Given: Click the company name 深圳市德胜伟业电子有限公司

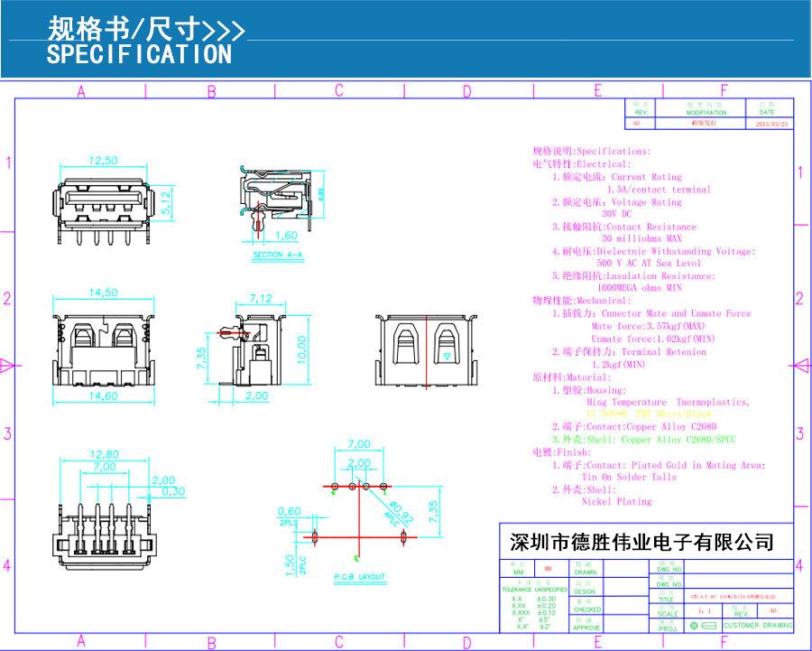Looking at the screenshot, I should 642,543.
